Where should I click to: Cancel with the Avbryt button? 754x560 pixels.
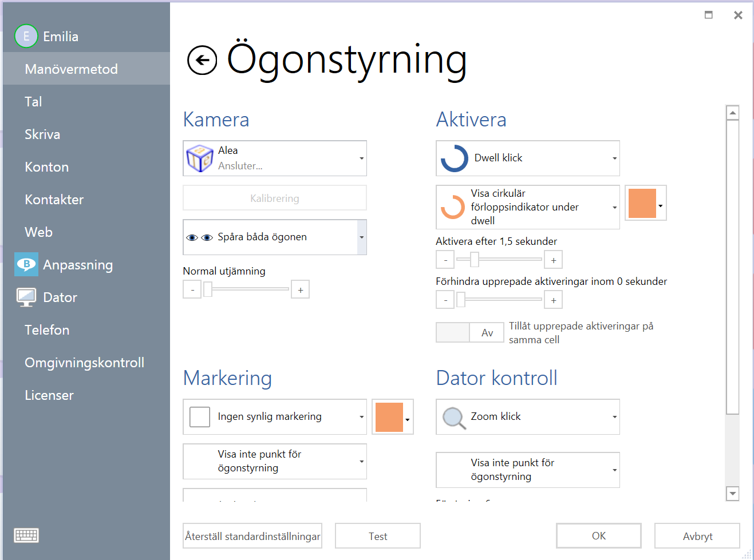(697, 536)
